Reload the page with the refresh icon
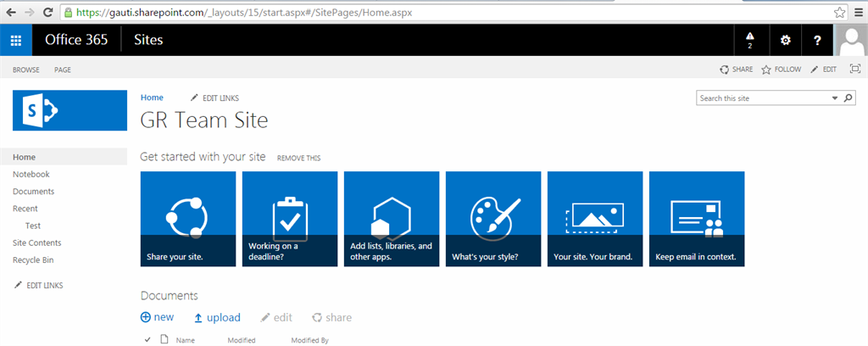Screen dimensions: 868x346 point(48,12)
